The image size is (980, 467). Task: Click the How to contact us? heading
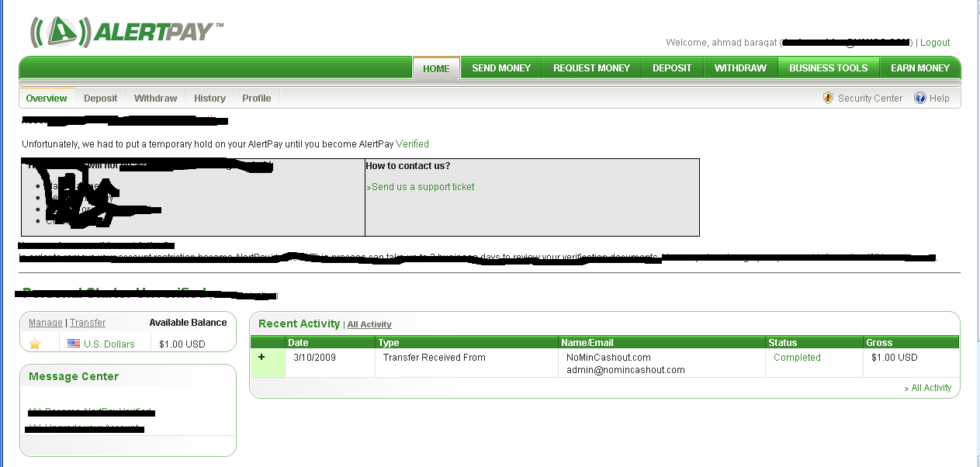408,166
